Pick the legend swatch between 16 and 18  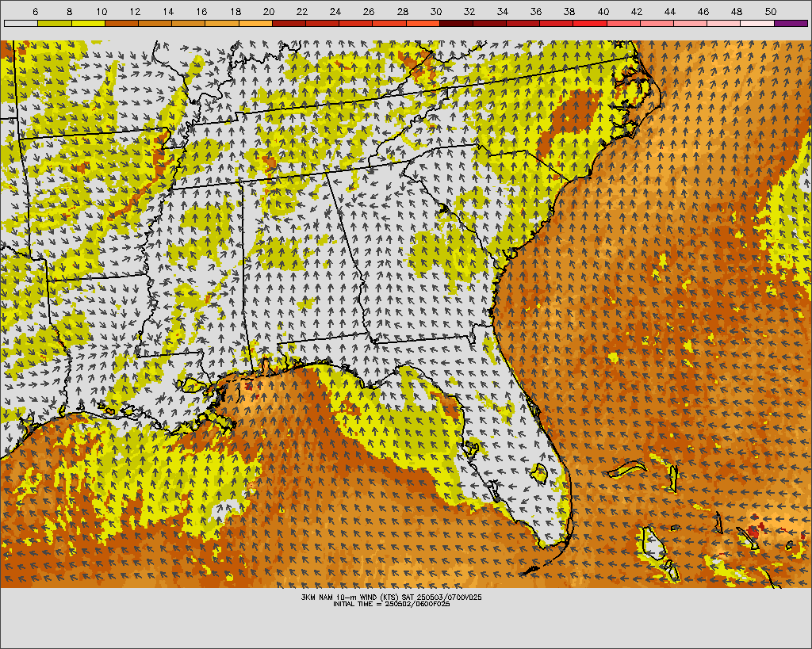(222, 23)
